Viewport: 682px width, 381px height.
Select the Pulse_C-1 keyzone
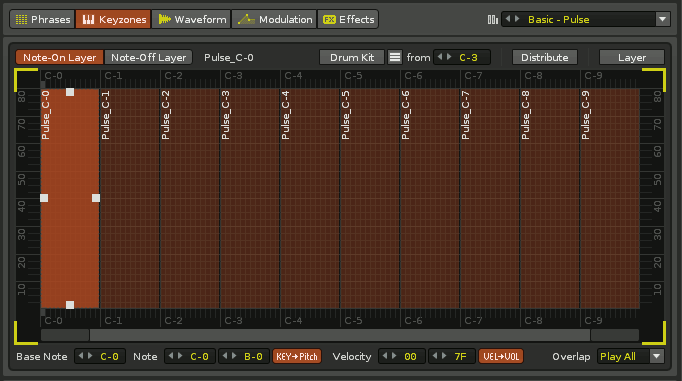pyautogui.click(x=130, y=198)
